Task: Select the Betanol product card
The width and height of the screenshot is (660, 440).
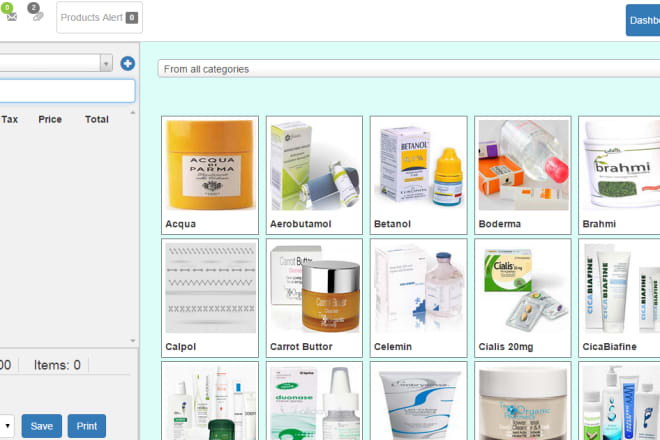Action: (x=418, y=175)
